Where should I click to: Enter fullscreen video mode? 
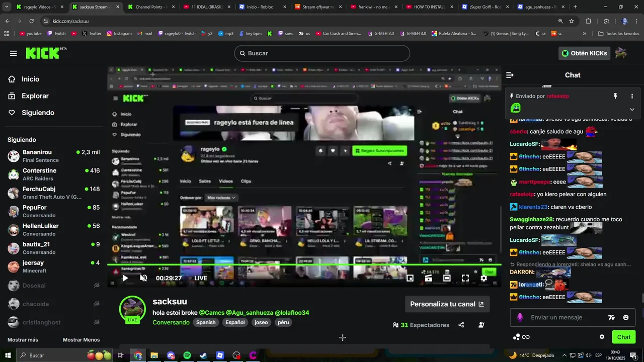pyautogui.click(x=465, y=278)
